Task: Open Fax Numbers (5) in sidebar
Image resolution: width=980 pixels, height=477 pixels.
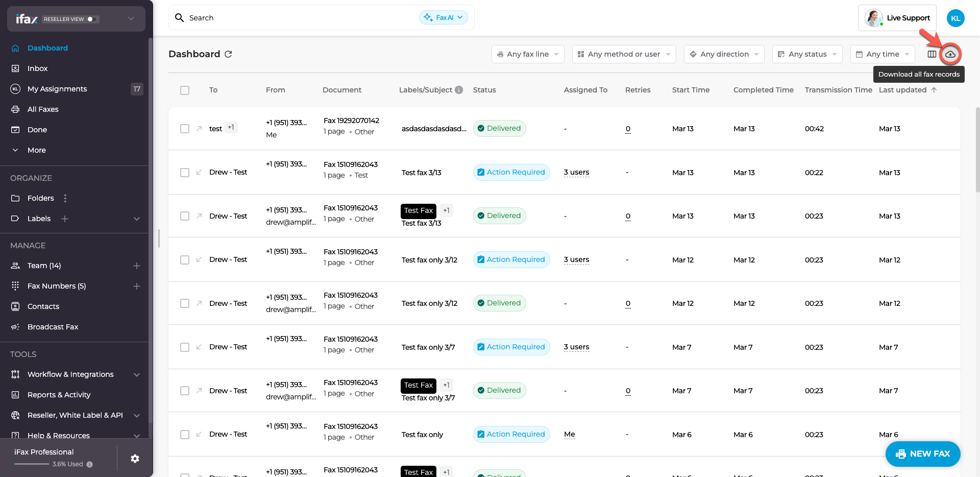Action: pyautogui.click(x=57, y=286)
